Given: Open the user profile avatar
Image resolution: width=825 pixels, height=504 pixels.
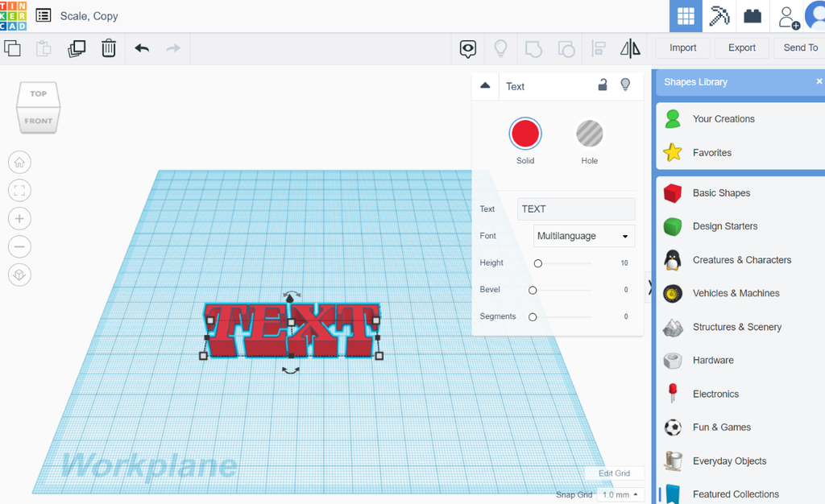Looking at the screenshot, I should (815, 16).
